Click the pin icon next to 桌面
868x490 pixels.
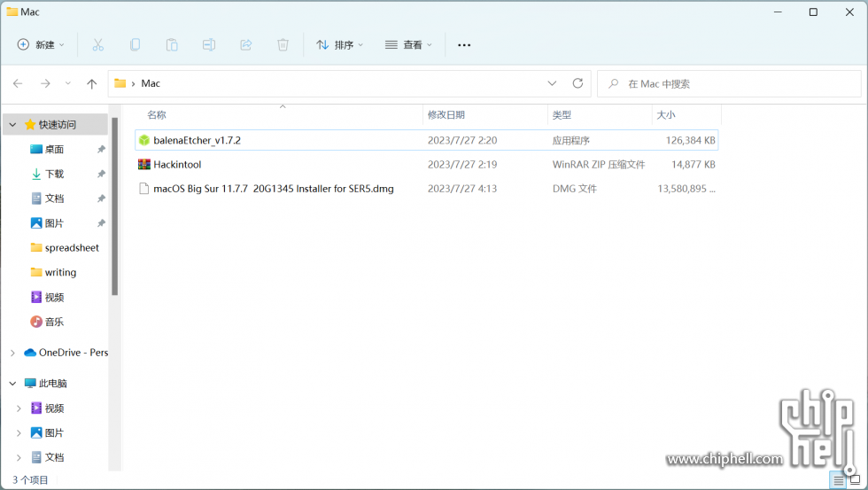coord(101,150)
